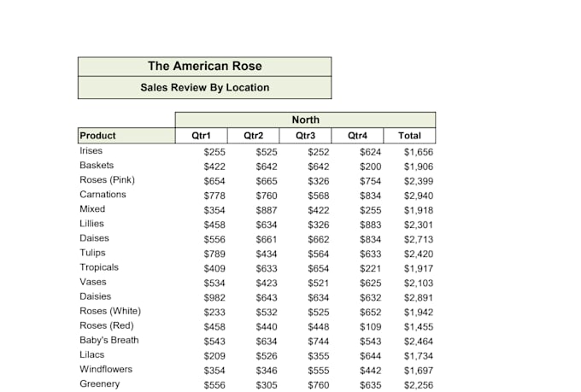Viewport: 581px width, 392px height.
Task: Click the 'Product' column header
Action: click(126, 136)
